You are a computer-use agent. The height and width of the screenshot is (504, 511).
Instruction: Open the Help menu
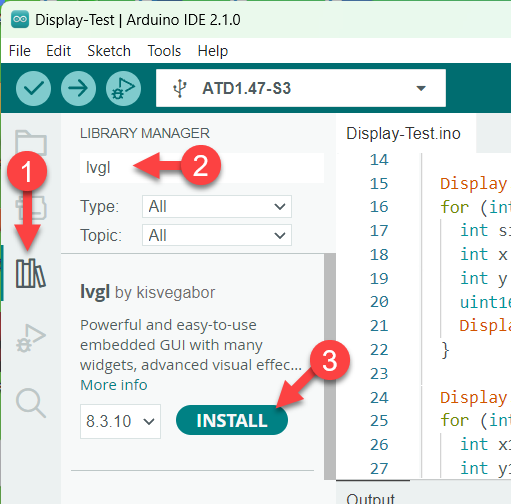point(213,51)
